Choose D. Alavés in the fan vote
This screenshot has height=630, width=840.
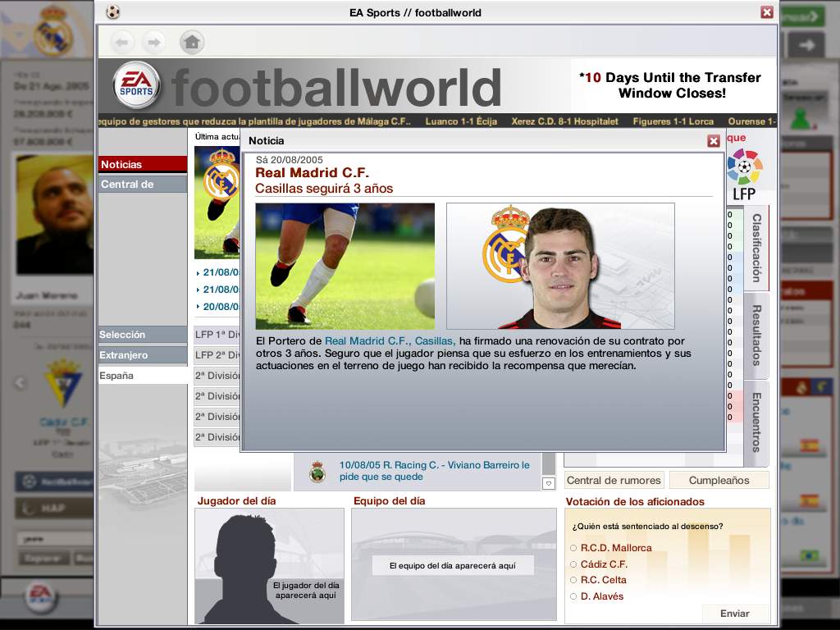point(573,596)
